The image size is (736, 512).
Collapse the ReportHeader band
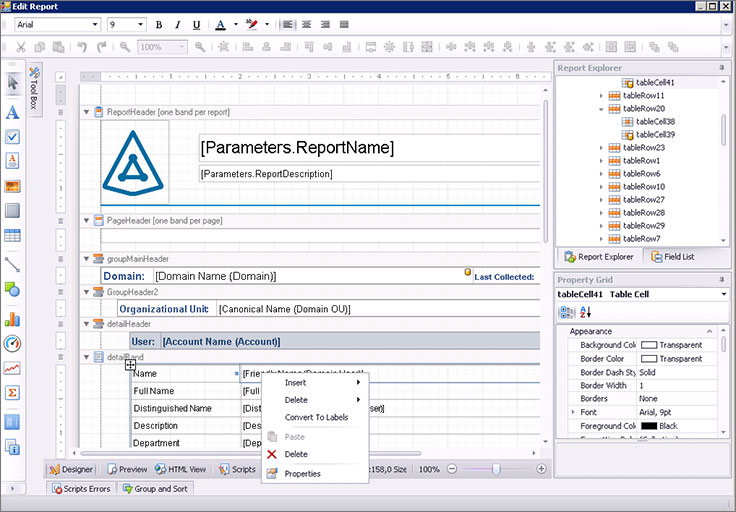pyautogui.click(x=86, y=112)
